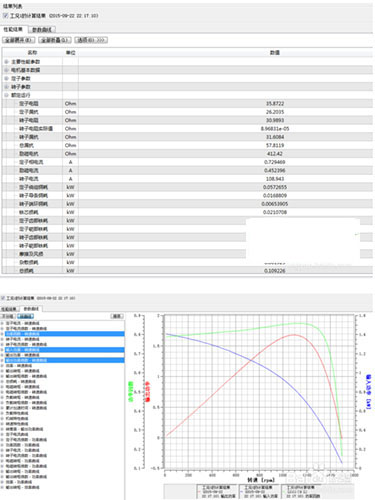Select the 定子漏抗 row
This screenshot has height=500, width=375.
(187, 112)
